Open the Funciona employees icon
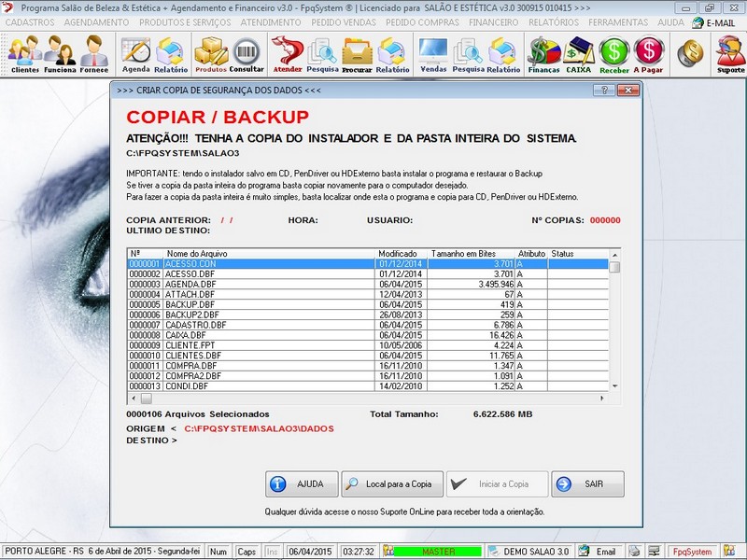747x560 pixels. pos(60,54)
